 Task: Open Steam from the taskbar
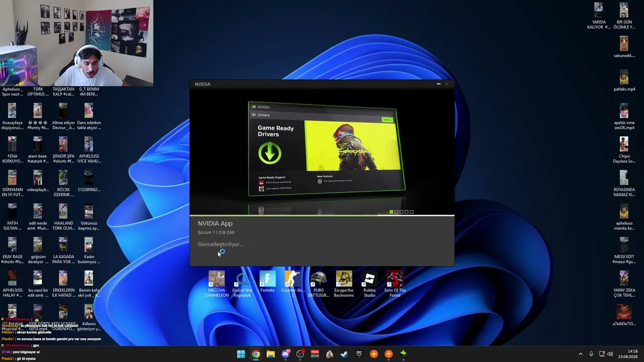[344, 354]
